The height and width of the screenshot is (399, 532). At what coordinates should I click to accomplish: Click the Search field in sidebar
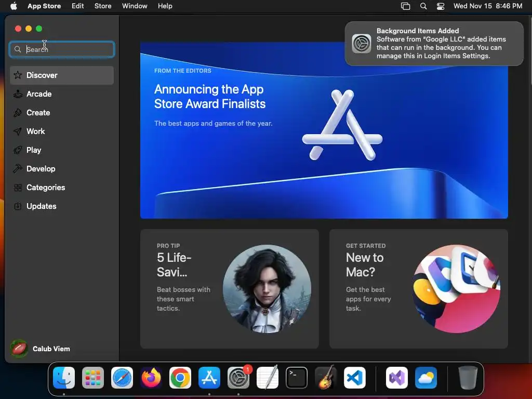point(62,49)
